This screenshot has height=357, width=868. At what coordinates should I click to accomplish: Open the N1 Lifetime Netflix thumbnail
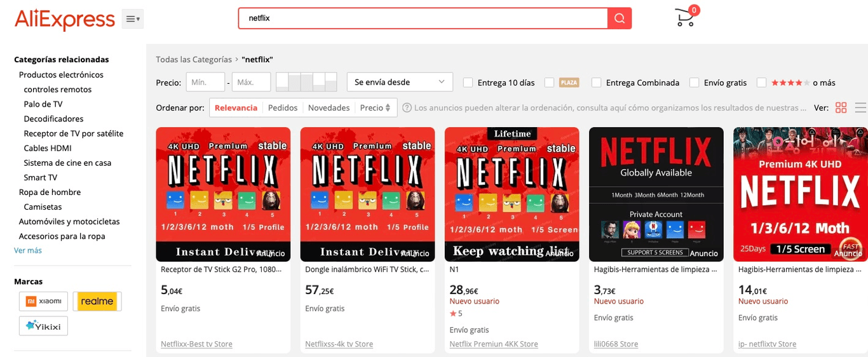[512, 194]
